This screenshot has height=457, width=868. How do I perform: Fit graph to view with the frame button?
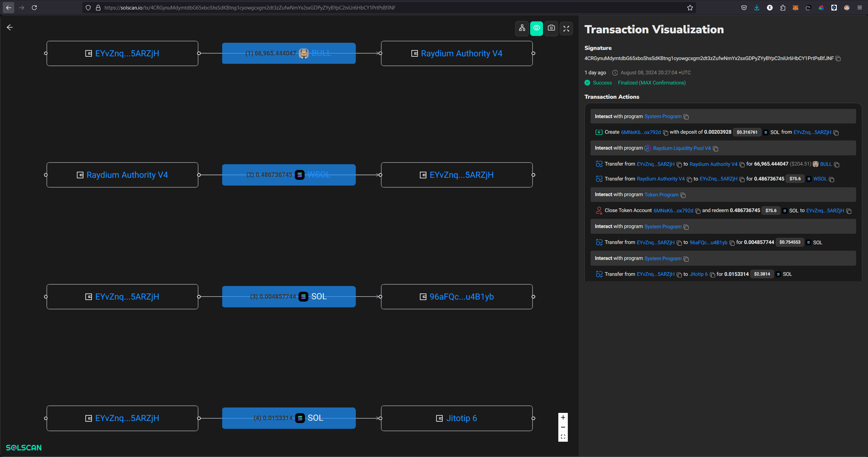563,437
